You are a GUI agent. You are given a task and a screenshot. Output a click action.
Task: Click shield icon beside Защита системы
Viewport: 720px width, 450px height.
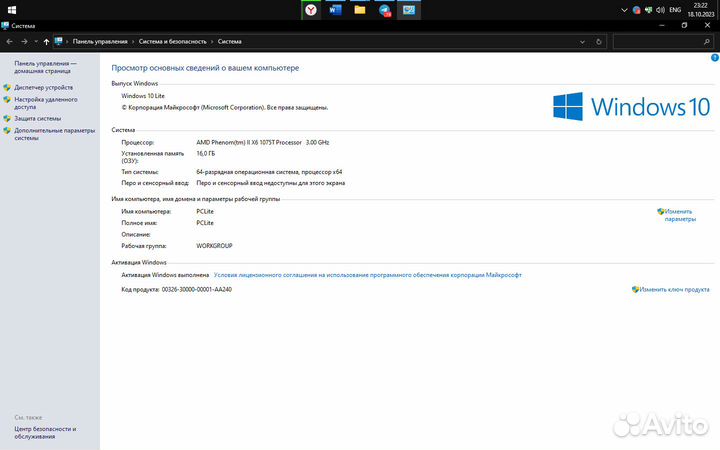[7, 118]
